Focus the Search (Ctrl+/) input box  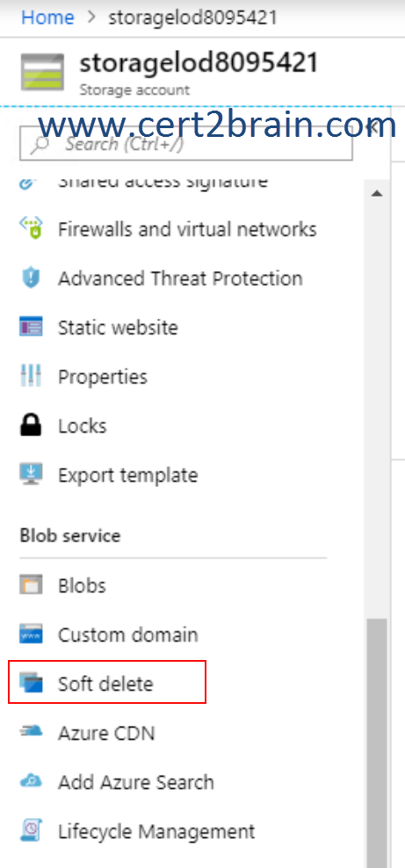[x=186, y=144]
